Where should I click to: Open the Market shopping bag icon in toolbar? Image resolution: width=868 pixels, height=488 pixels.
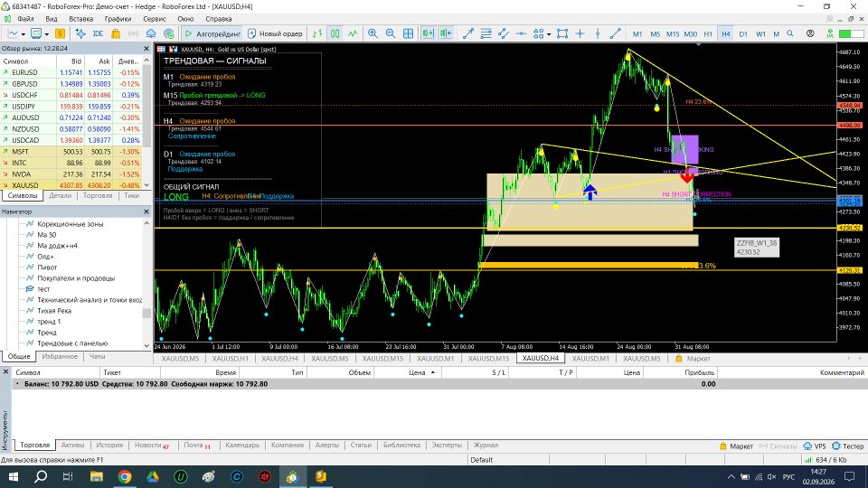point(116,33)
